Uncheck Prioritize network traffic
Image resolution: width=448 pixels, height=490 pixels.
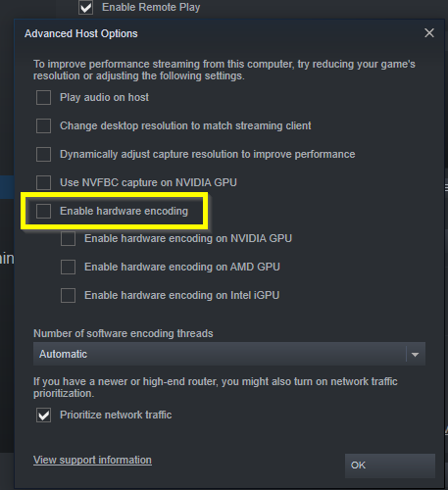coord(43,416)
